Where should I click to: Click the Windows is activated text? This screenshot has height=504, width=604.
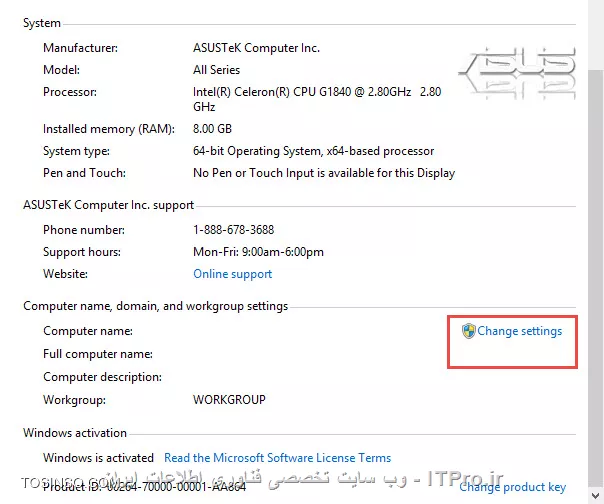98,458
